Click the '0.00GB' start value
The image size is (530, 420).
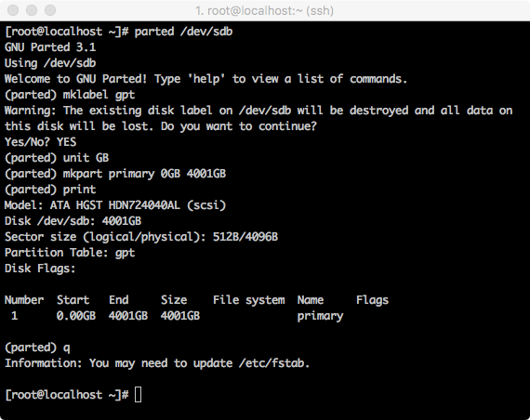tap(76, 316)
